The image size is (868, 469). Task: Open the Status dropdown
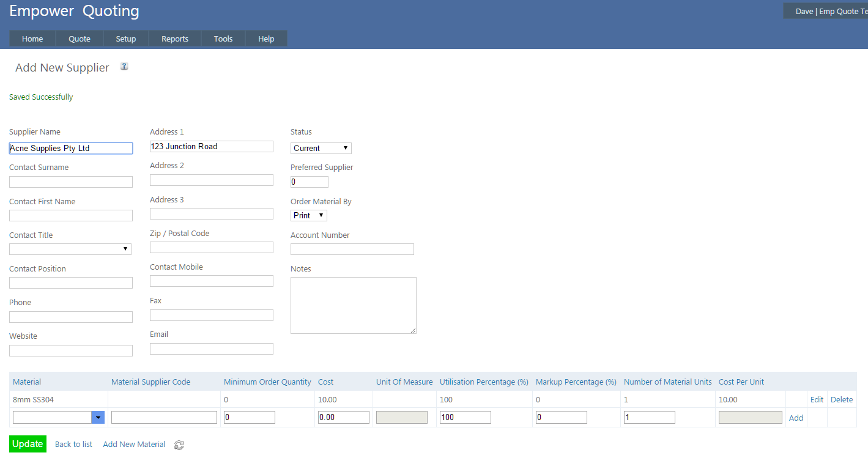pos(321,148)
